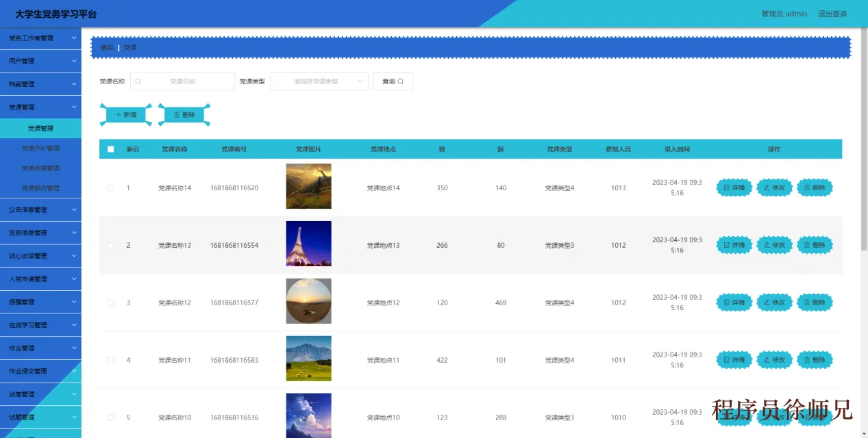Image resolution: width=868 pixels, height=438 pixels.
Task: Open the 党课类型 dropdown selector
Action: point(319,81)
